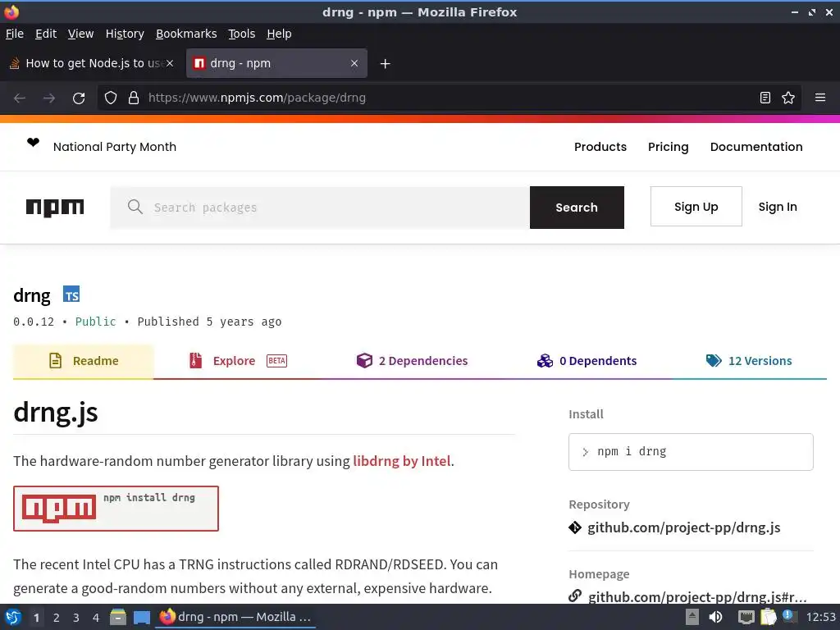
Task: Open the 12 Versions tab
Action: tap(749, 361)
